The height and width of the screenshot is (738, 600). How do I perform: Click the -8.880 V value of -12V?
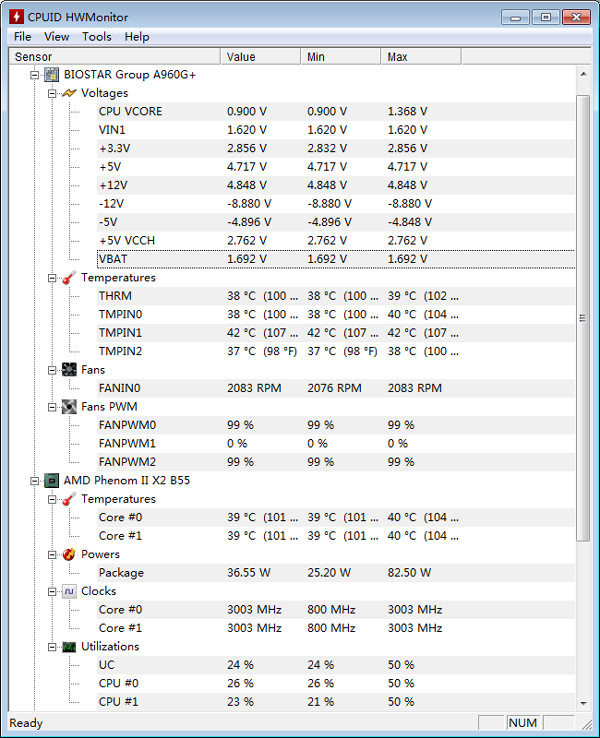[x=249, y=204]
